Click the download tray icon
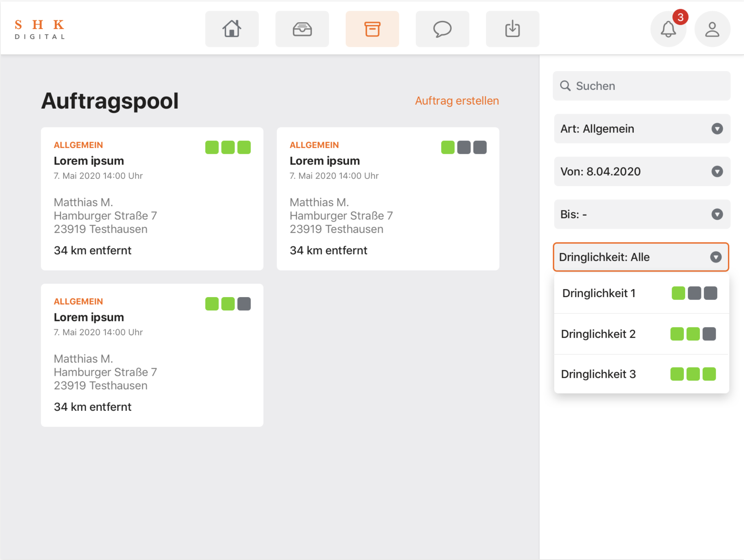 [x=512, y=29]
